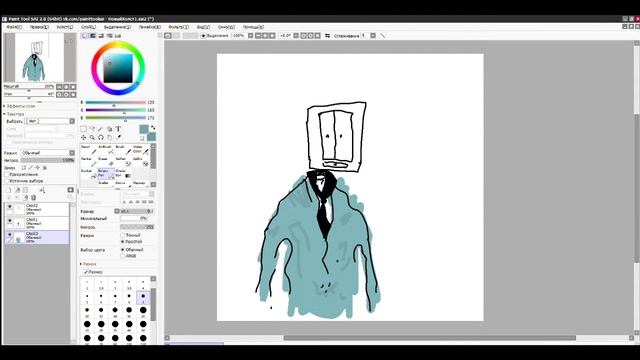Open the Файл menu
The width and height of the screenshot is (640, 360).
(x=14, y=27)
